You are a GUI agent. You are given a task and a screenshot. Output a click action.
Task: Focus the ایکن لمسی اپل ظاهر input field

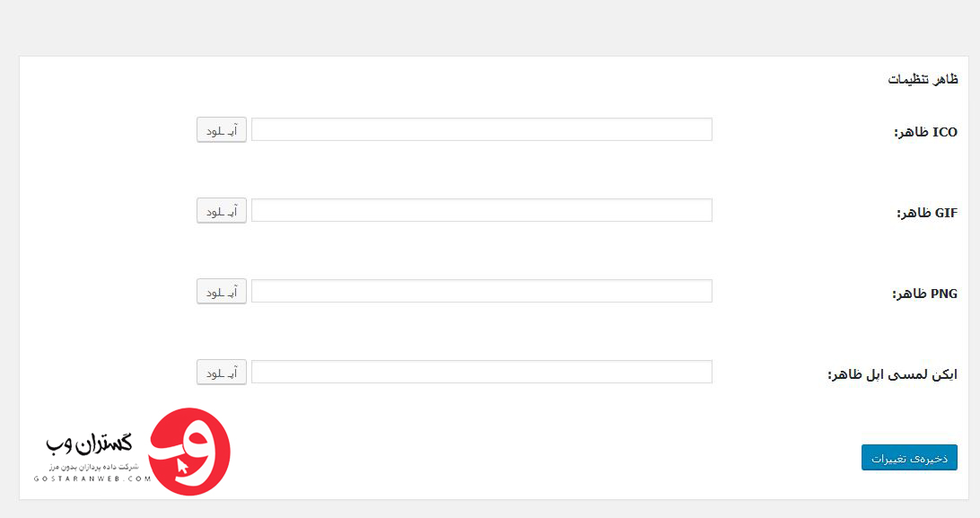[x=481, y=372]
